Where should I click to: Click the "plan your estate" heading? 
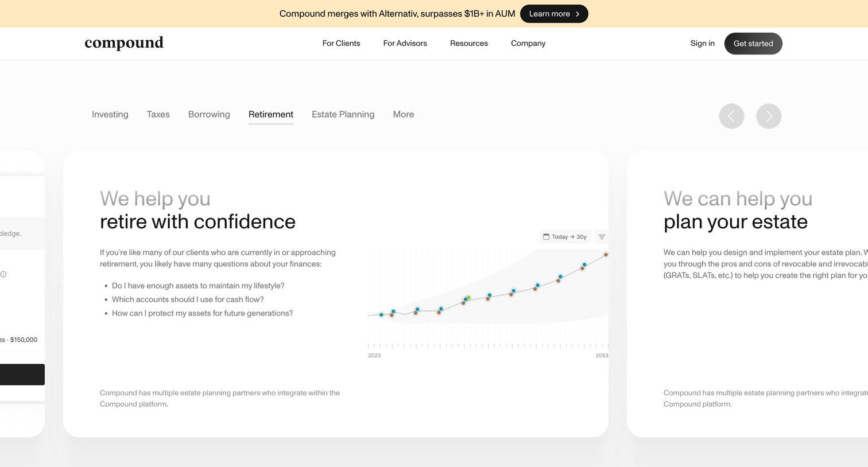pos(735,222)
